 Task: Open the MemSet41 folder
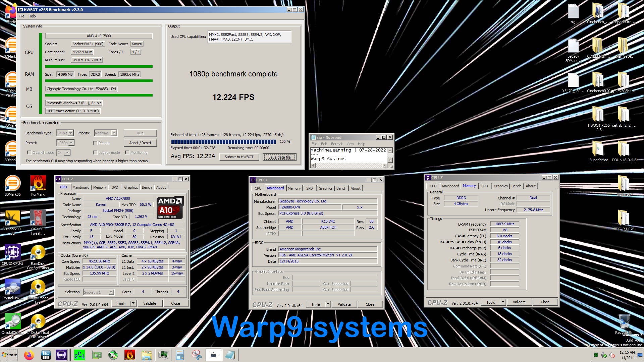624,47
